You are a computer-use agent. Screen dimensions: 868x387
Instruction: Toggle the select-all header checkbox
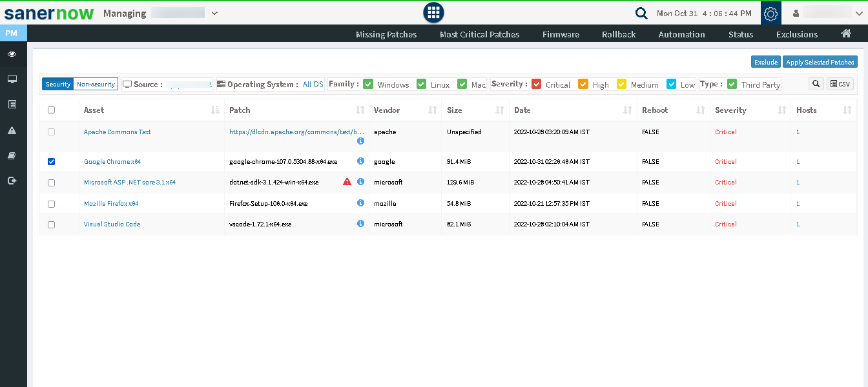tap(52, 110)
